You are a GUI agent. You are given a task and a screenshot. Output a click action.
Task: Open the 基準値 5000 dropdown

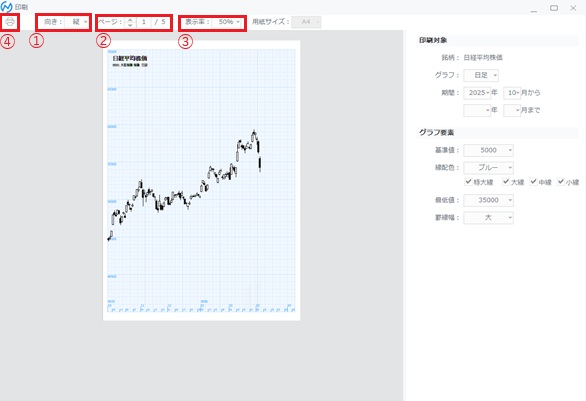[488, 150]
